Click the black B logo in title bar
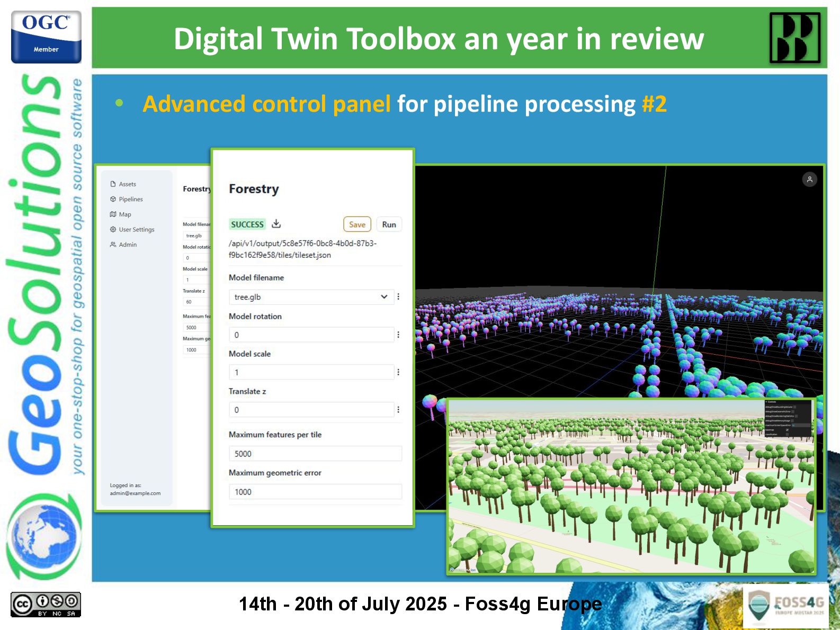This screenshot has width=840, height=630. tap(794, 38)
